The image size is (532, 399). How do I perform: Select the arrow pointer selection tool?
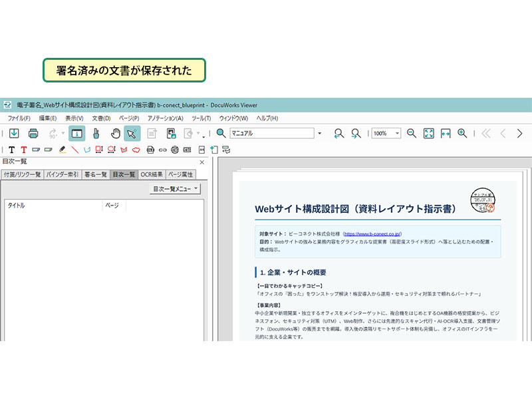click(132, 134)
